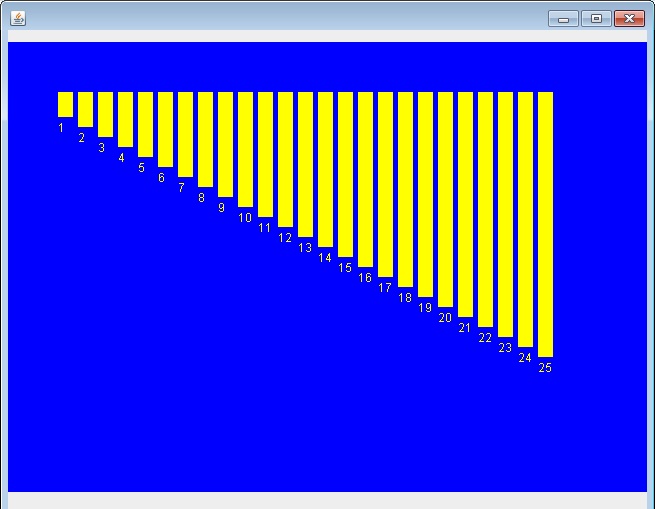The height and width of the screenshot is (509, 655).
Task: Maximize the Java window
Action: (x=596, y=18)
